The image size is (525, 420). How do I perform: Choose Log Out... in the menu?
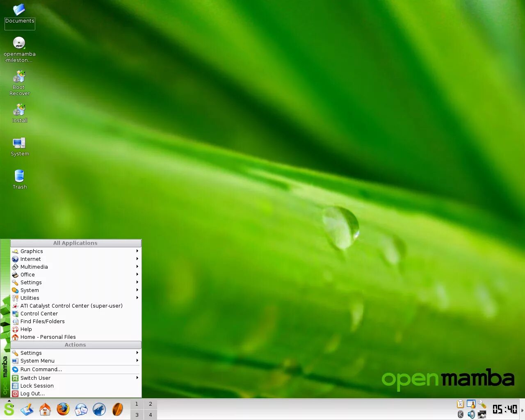(x=76, y=393)
